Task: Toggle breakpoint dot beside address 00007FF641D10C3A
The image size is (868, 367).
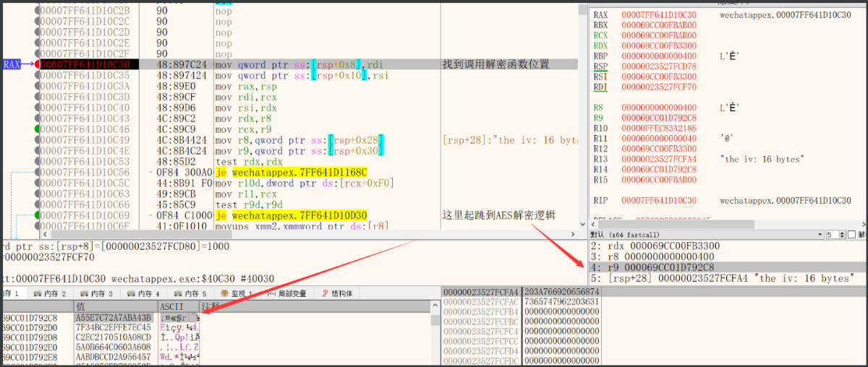Action: (x=37, y=86)
